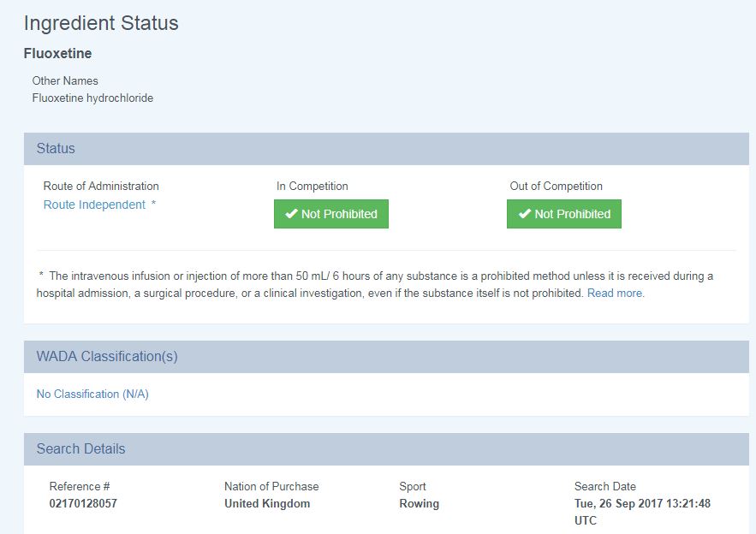Open the No Classification (N/A) link

pyautogui.click(x=92, y=394)
